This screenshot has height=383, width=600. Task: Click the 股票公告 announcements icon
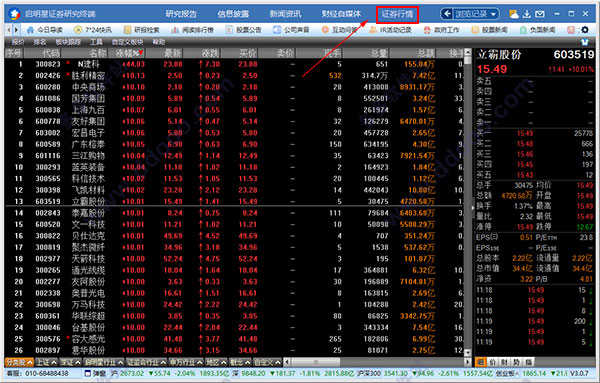point(229,29)
